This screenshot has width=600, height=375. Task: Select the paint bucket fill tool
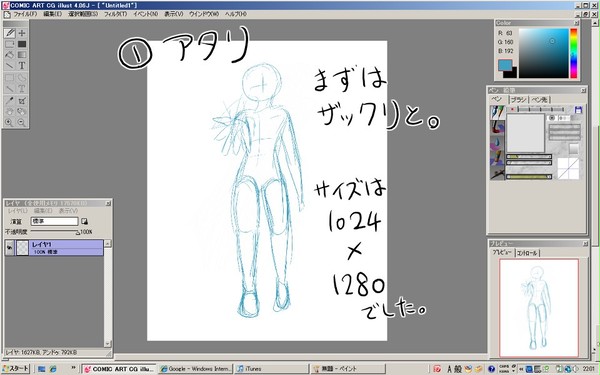pyautogui.click(x=10, y=55)
